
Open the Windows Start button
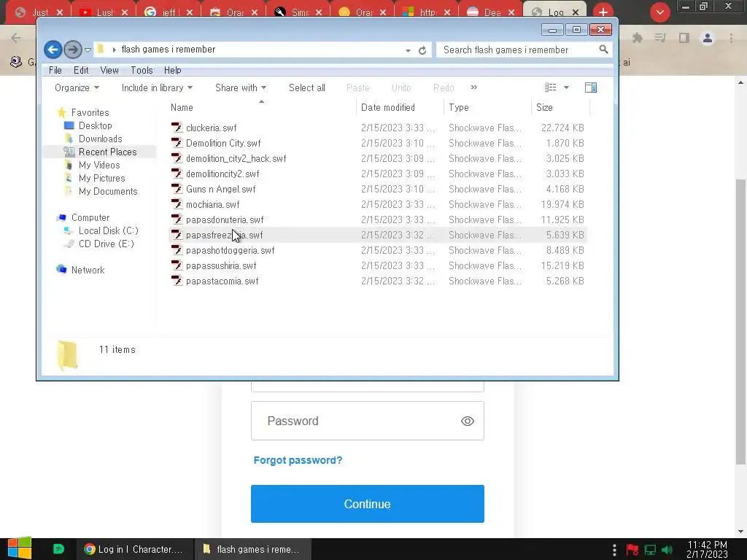click(x=20, y=549)
